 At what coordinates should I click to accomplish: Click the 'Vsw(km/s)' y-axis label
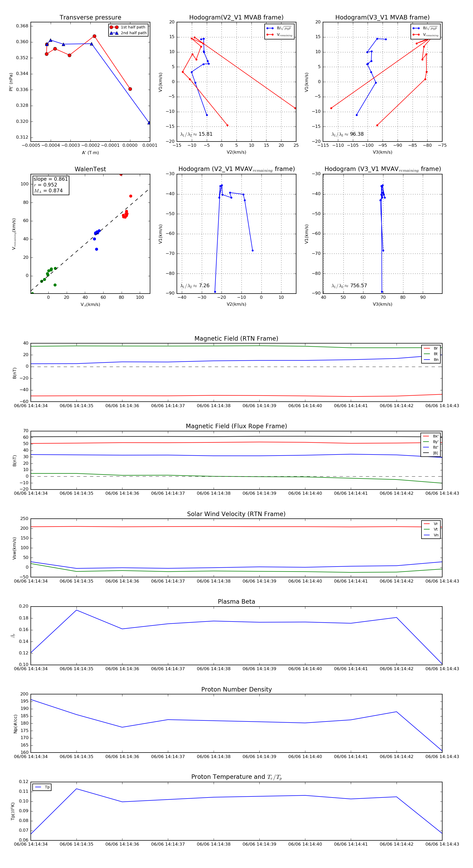pos(14,548)
